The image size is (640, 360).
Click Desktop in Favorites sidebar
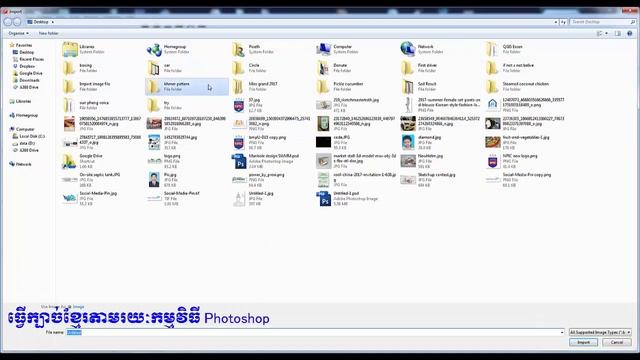27,52
